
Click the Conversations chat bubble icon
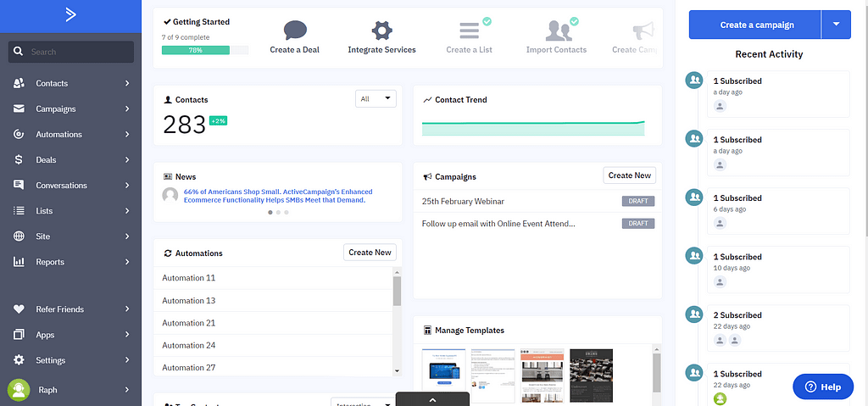19,185
